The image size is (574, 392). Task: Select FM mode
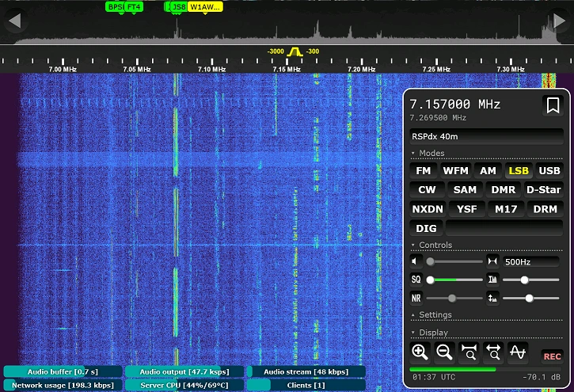point(424,170)
